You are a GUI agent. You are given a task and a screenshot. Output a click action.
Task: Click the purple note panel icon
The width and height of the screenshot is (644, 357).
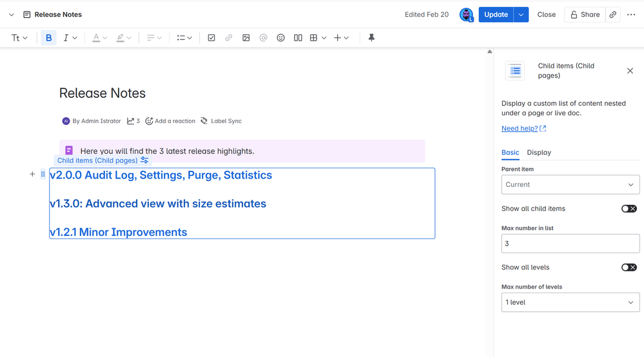pyautogui.click(x=69, y=151)
